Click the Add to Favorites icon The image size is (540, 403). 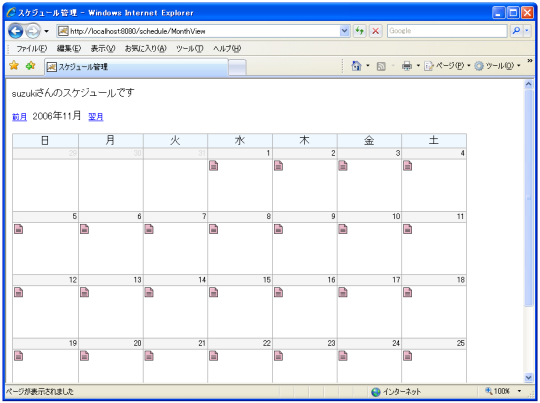(31, 65)
